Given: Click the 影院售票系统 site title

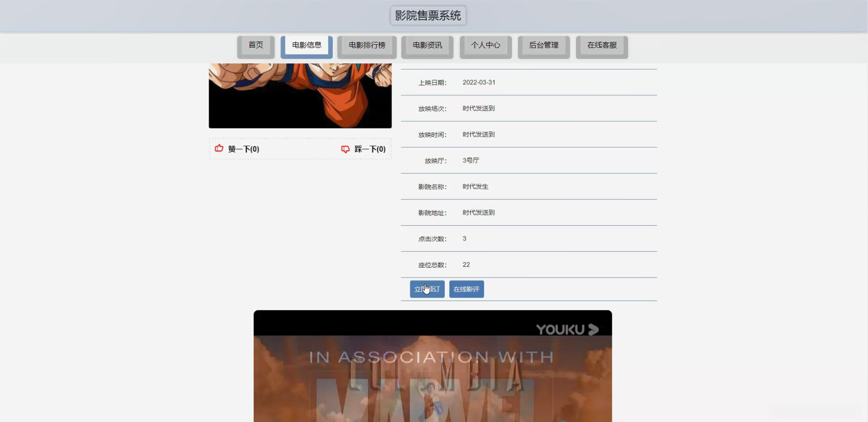Looking at the screenshot, I should click(x=428, y=15).
